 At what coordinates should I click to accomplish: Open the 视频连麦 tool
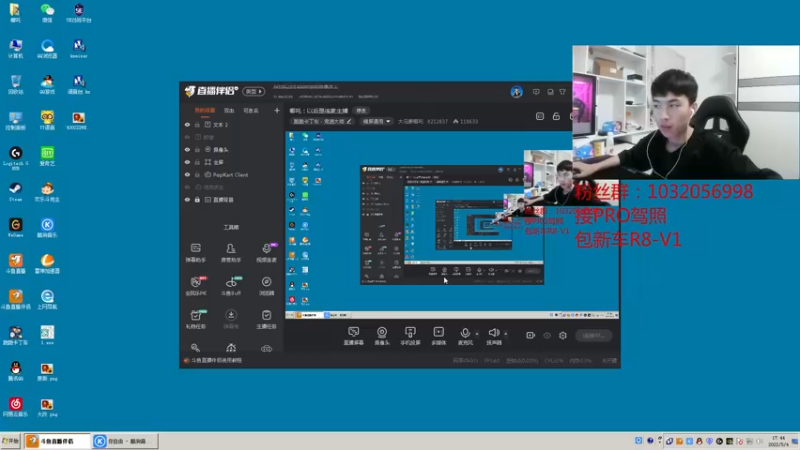click(266, 253)
